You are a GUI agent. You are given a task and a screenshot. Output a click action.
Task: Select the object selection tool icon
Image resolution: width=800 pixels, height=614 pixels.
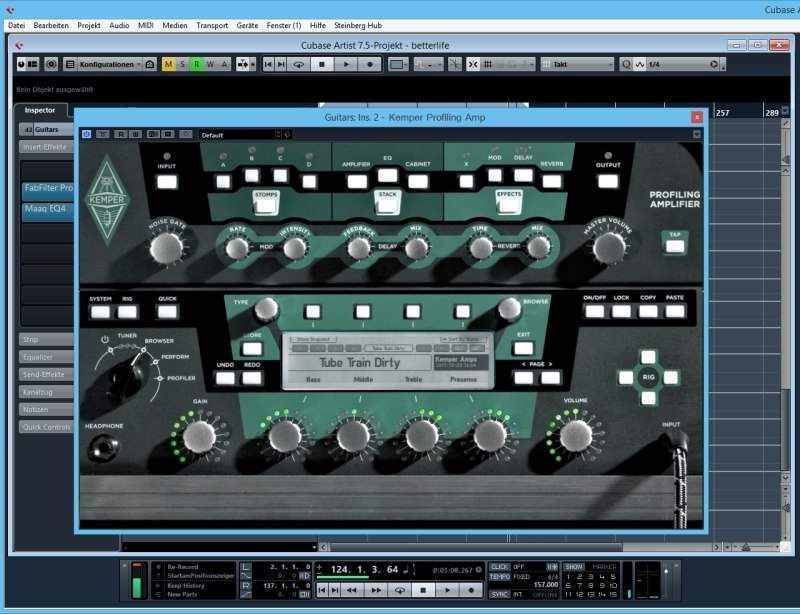coord(397,64)
